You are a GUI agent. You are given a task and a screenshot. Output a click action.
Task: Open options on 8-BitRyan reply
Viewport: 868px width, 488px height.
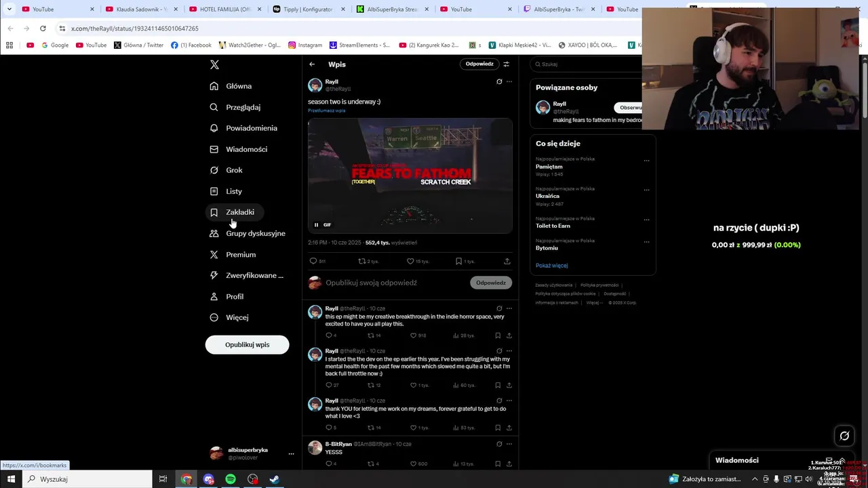point(509,444)
